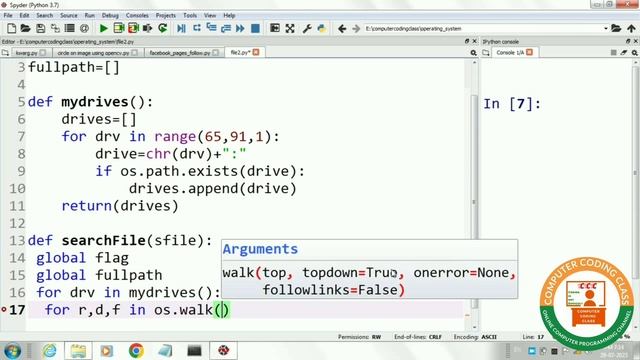Toggle fullscreen mode icon

[x=290, y=28]
